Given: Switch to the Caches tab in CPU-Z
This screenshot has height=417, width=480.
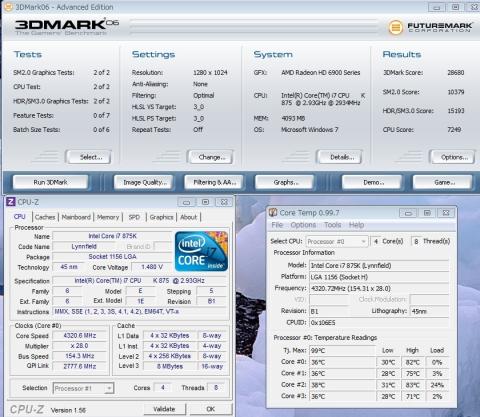Looking at the screenshot, I should click(x=45, y=217).
